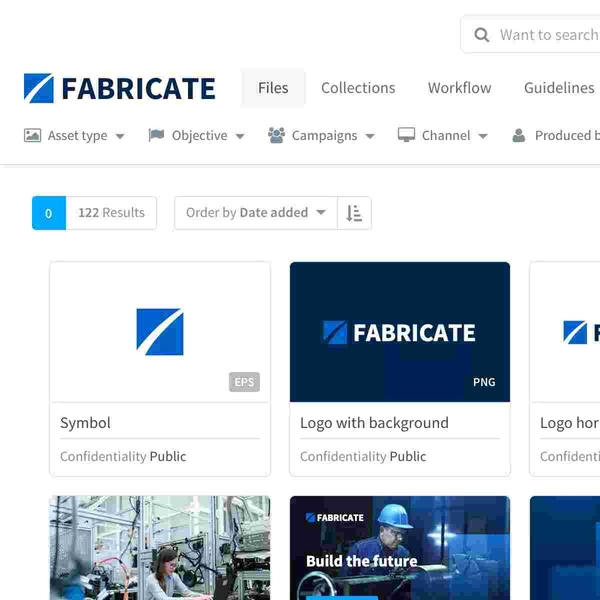The height and width of the screenshot is (600, 600).
Task: Open the Build the future banner thumbnail
Action: (400, 548)
